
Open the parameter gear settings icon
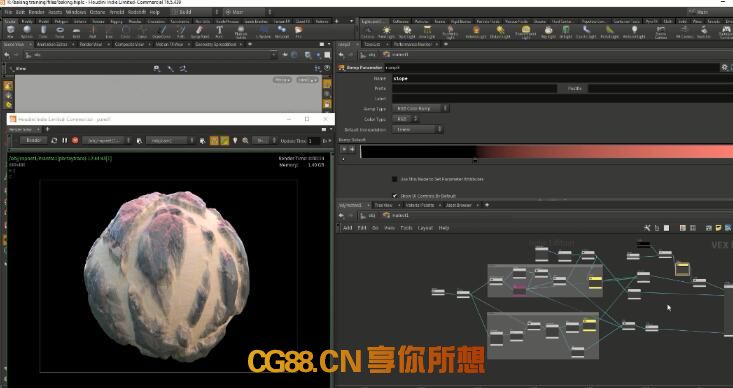[724, 68]
